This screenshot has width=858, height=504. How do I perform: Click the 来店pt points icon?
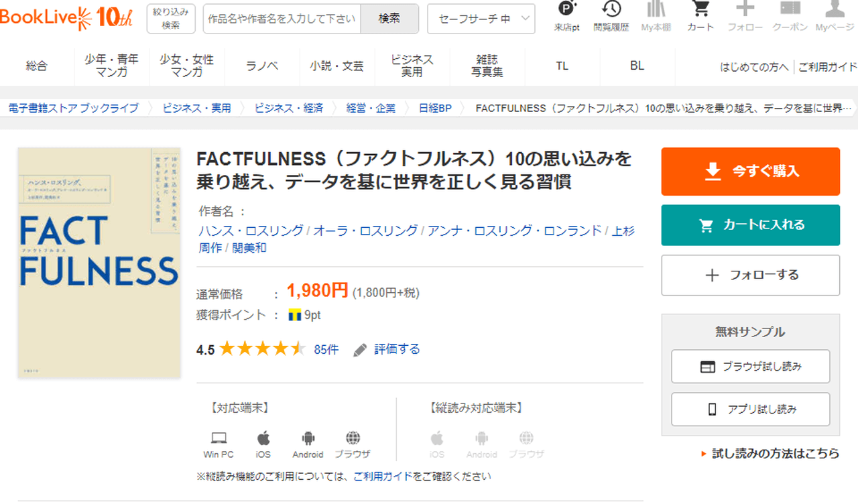tap(567, 10)
